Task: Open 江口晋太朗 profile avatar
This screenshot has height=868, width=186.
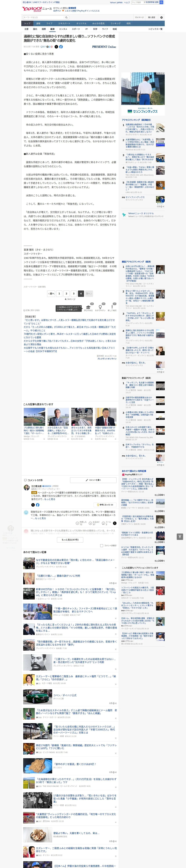Action: point(26,488)
